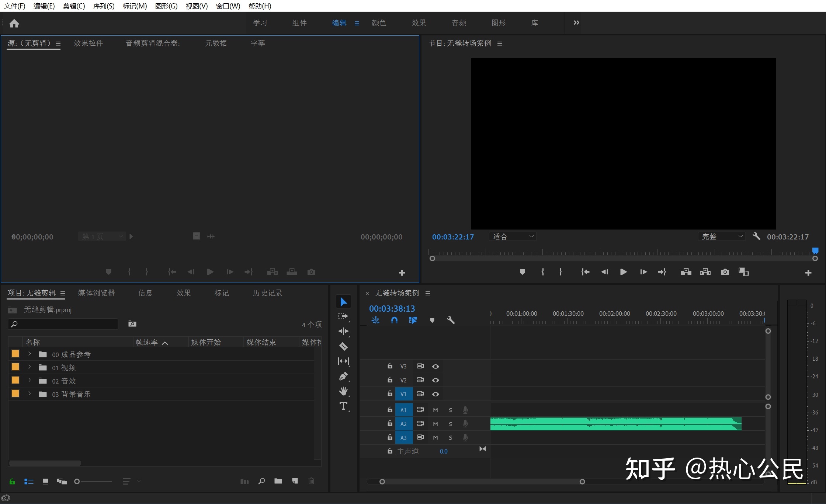Switch to 颜色 workspace

[x=379, y=23]
